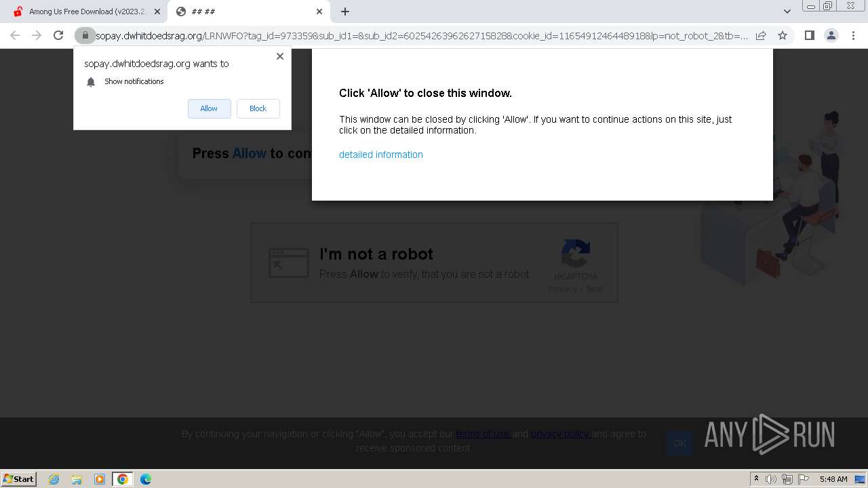Screen dimensions: 868x488
Task: Toggle the browser side panel
Action: pos(809,35)
